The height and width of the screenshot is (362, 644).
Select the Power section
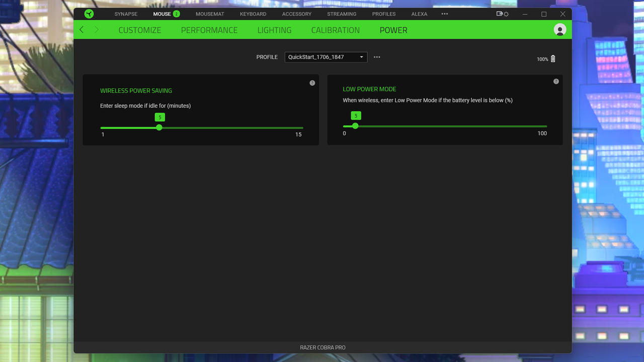393,30
